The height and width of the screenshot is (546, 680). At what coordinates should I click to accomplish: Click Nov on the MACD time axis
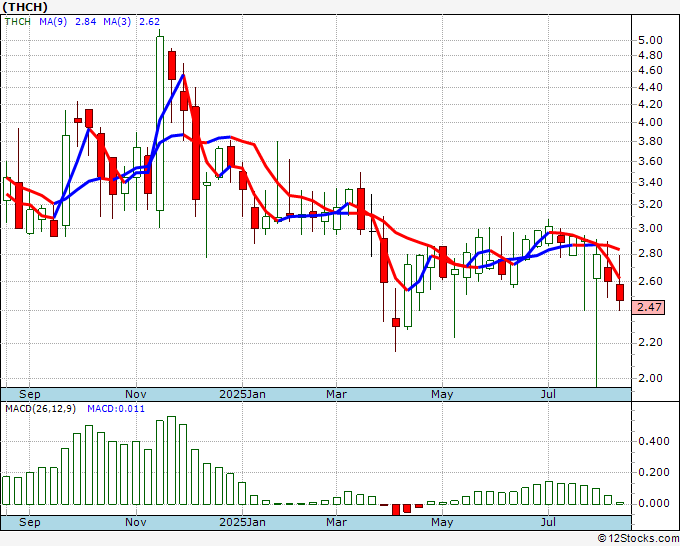[136, 522]
